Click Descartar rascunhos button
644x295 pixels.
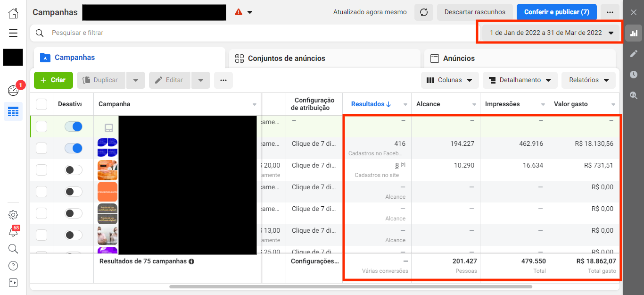click(x=475, y=12)
